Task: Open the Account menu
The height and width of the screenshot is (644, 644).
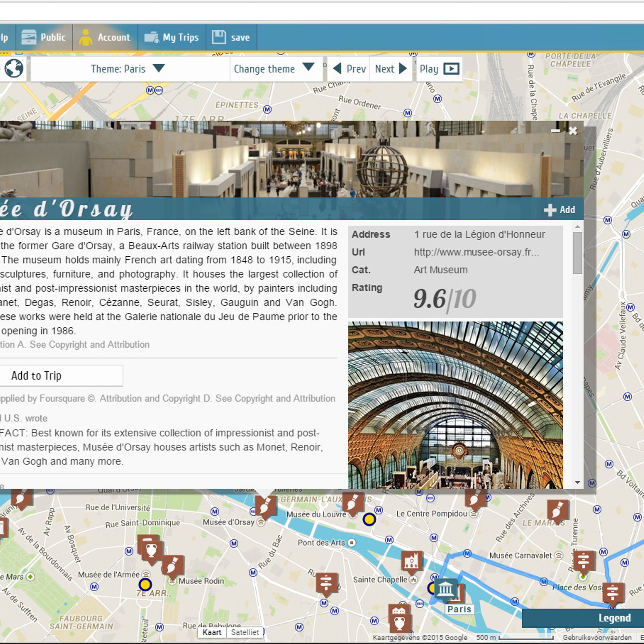Action: coord(105,37)
